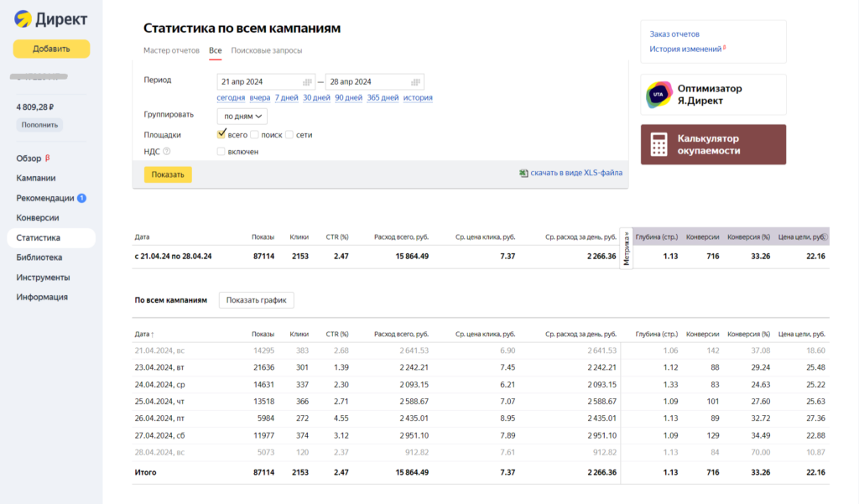
Task: Click the XLS file download icon
Action: click(523, 174)
